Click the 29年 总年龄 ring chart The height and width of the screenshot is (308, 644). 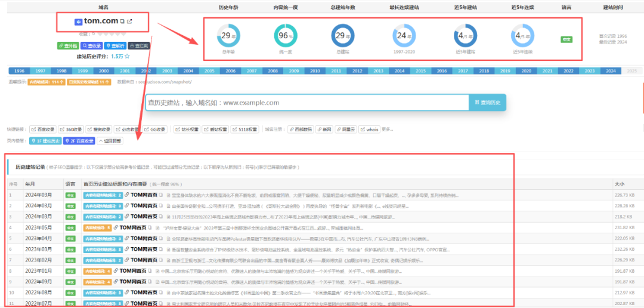pos(228,36)
